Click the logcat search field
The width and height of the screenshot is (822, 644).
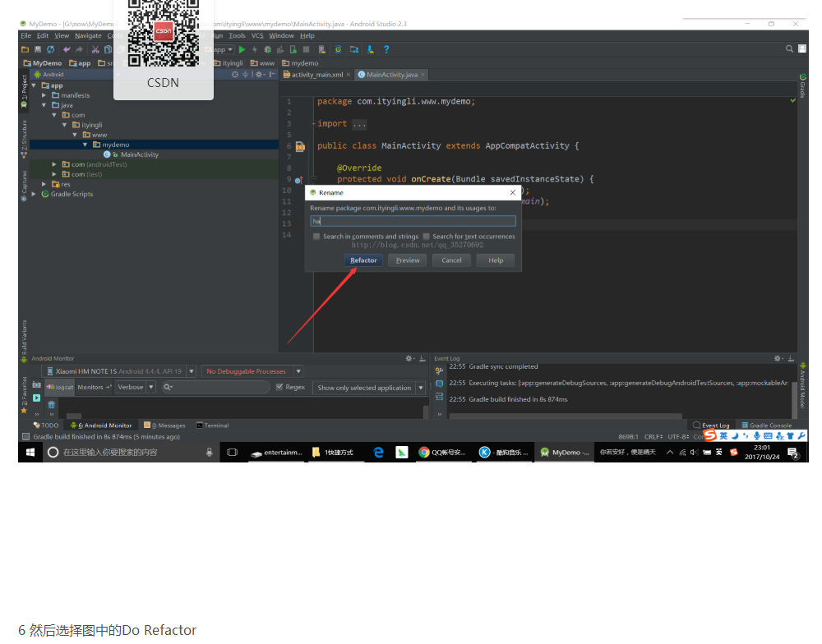pyautogui.click(x=215, y=387)
